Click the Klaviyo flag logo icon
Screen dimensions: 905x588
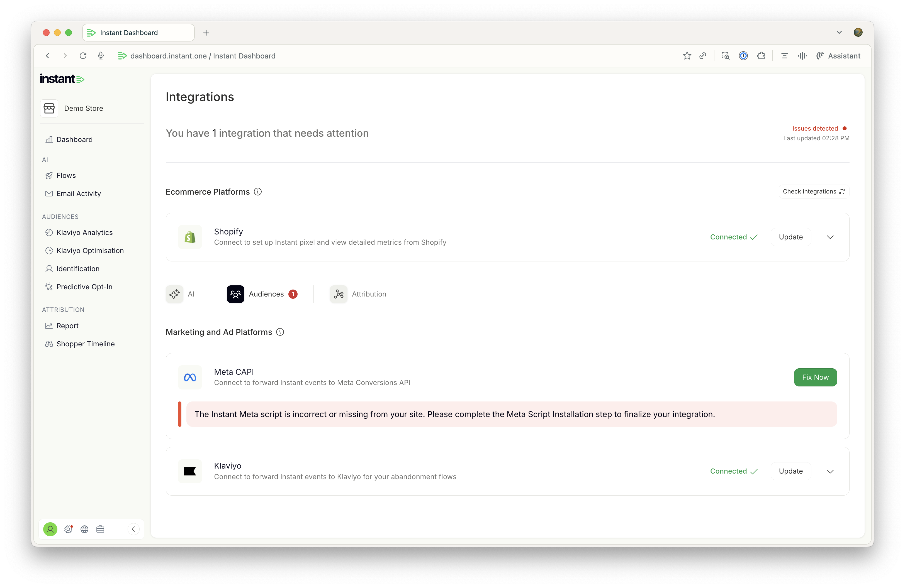pos(190,471)
